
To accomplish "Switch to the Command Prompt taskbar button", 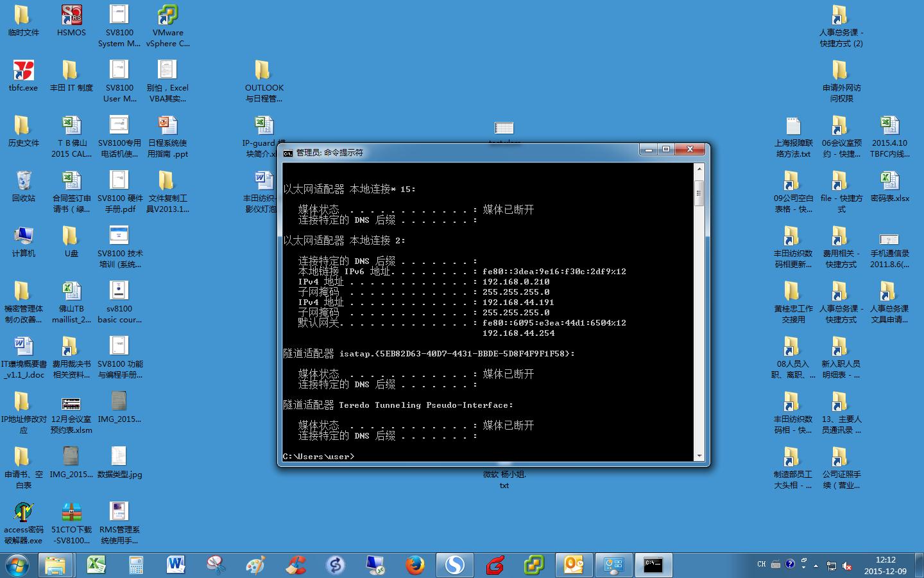I will pyautogui.click(x=654, y=565).
